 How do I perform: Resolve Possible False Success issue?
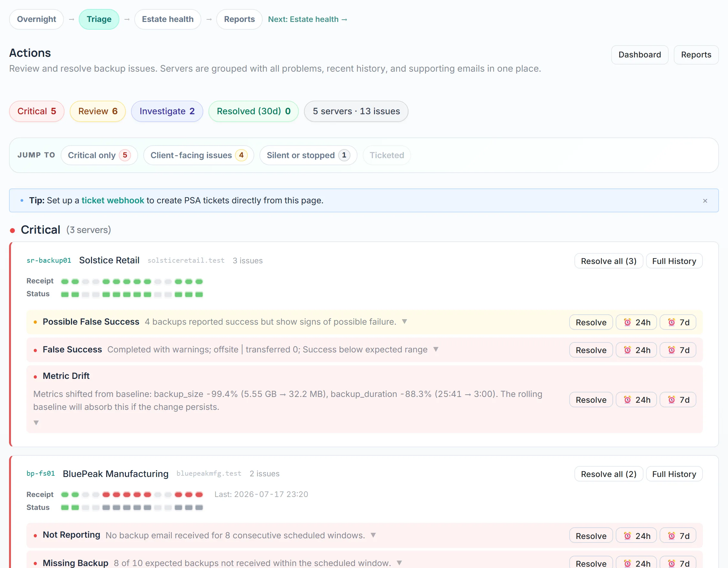[591, 322]
